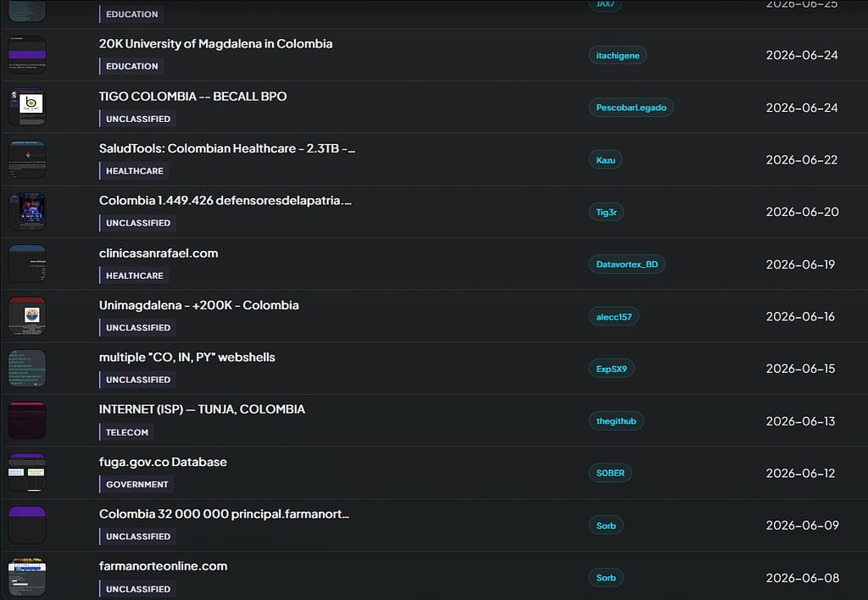Select EDUCATION tag under University of Magdalena

(131, 66)
